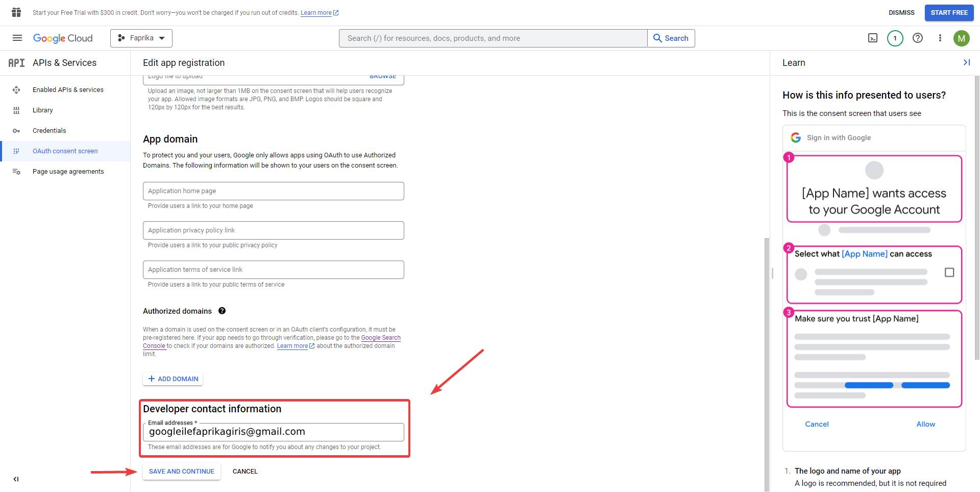Image resolution: width=980 pixels, height=492 pixels.
Task: Click the API icon beside APIs & Services
Action: [x=16, y=63]
